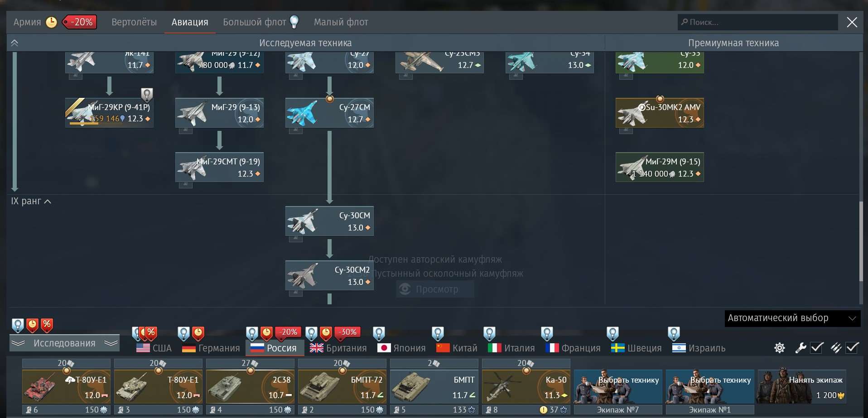Screen dimensions: 868x418
Task: Click the lightbulb badge on МиГ-29КР card
Action: [x=147, y=95]
